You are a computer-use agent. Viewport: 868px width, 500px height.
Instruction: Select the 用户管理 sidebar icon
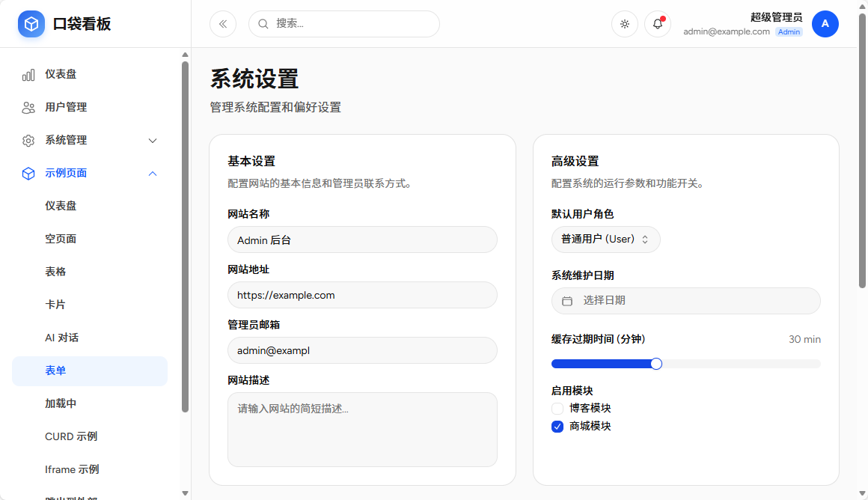28,107
